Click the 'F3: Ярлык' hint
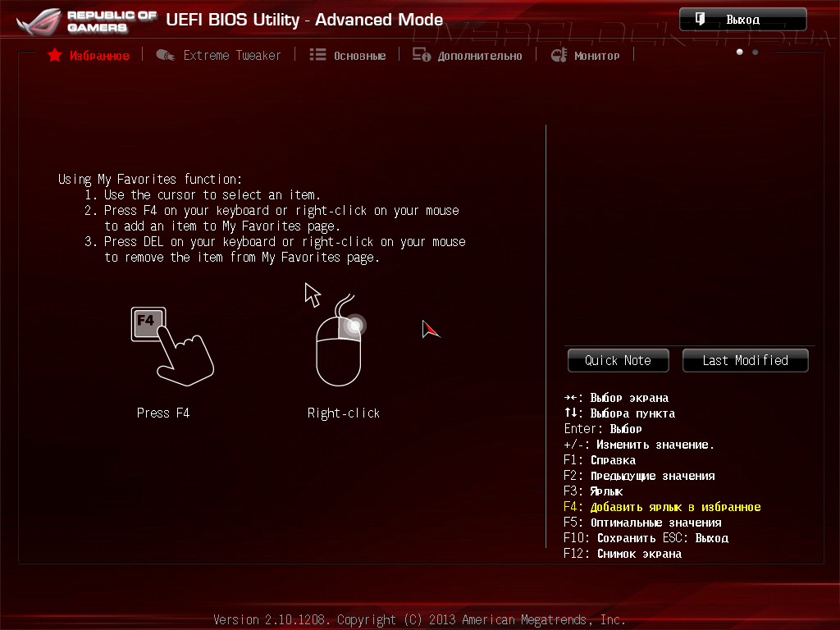The height and width of the screenshot is (630, 840). pyautogui.click(x=593, y=491)
